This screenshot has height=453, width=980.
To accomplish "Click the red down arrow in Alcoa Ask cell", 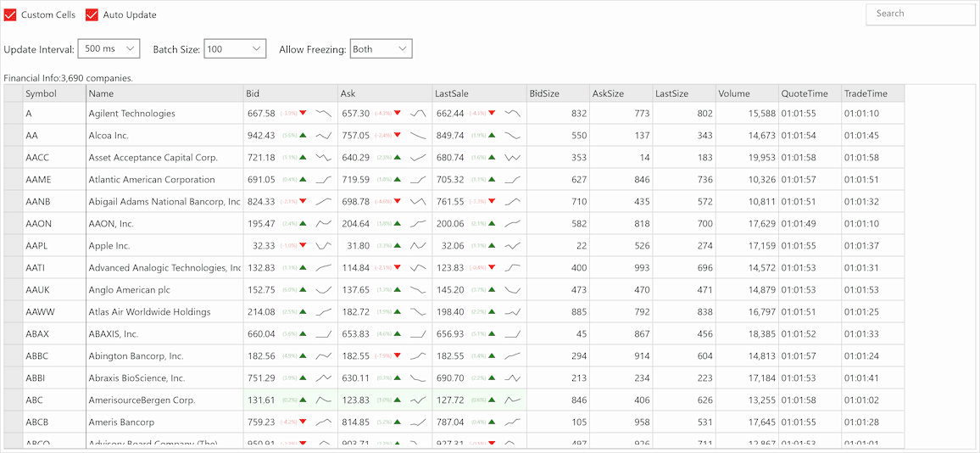I will tap(397, 135).
